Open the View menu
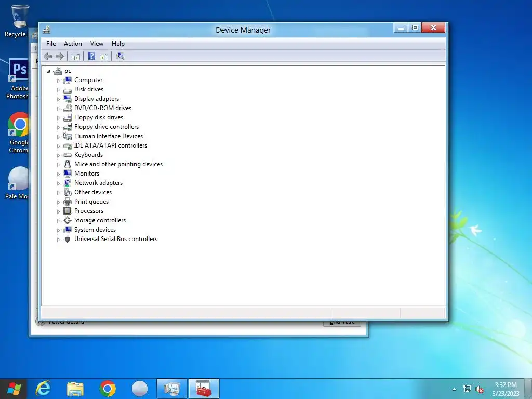The image size is (532, 399). coord(97,44)
